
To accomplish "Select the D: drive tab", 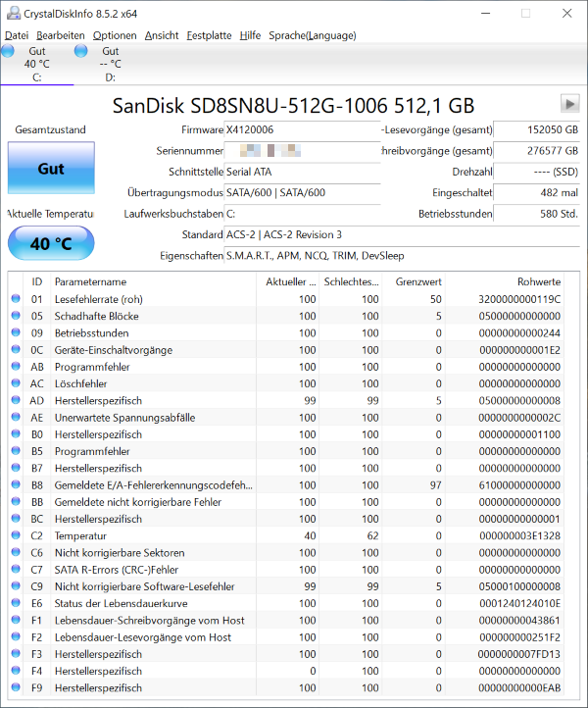I will pyautogui.click(x=110, y=64).
